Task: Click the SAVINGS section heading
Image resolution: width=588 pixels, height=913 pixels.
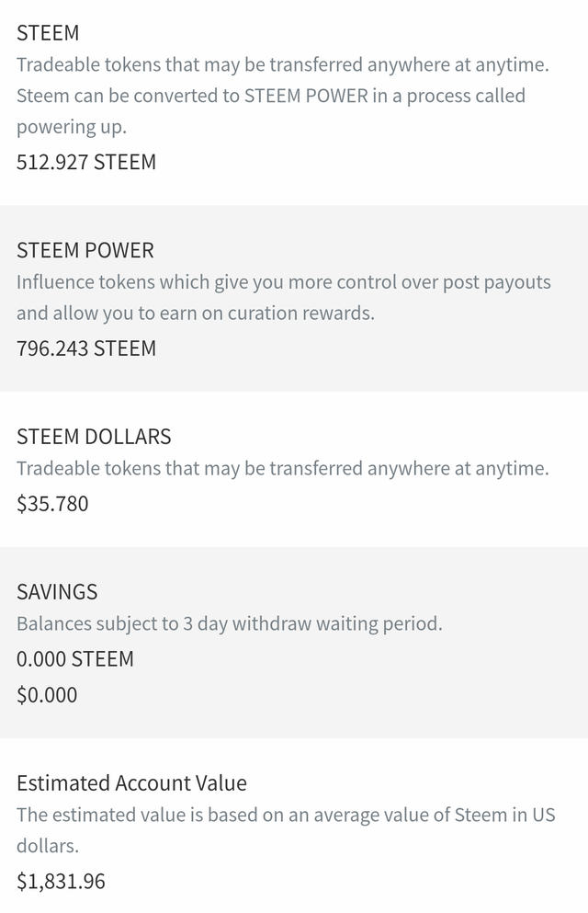Action: tap(57, 592)
